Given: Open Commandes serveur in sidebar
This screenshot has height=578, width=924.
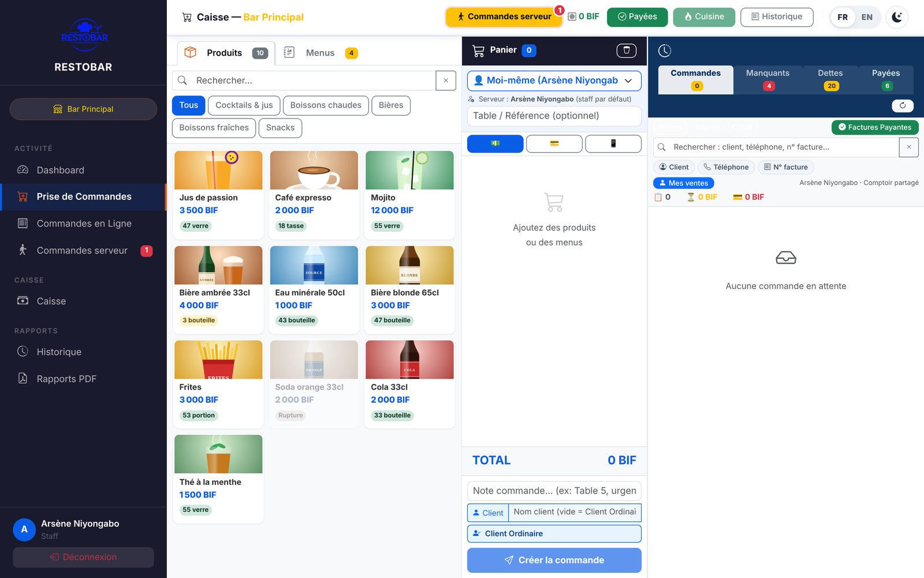Looking at the screenshot, I should click(x=83, y=250).
